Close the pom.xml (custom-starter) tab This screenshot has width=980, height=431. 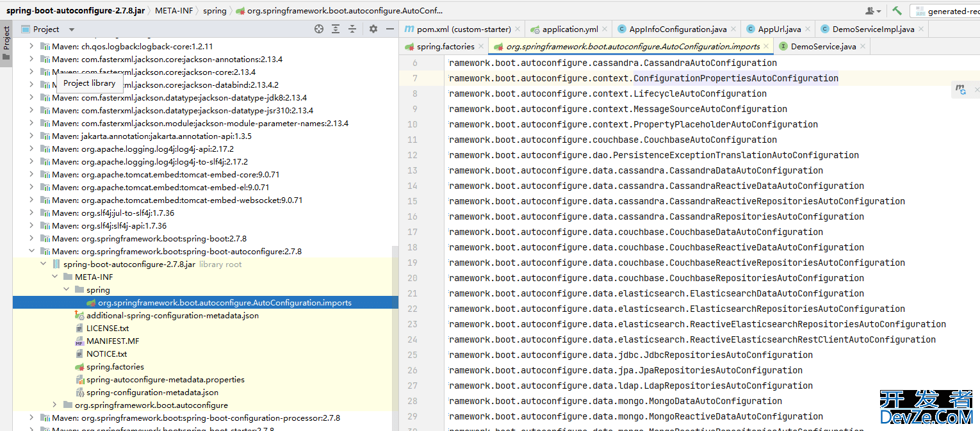pos(517,29)
